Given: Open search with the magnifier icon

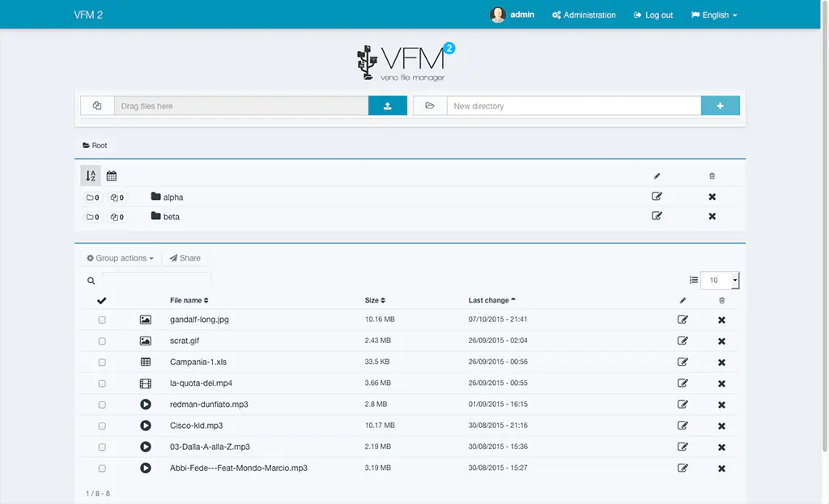Looking at the screenshot, I should coord(90,280).
